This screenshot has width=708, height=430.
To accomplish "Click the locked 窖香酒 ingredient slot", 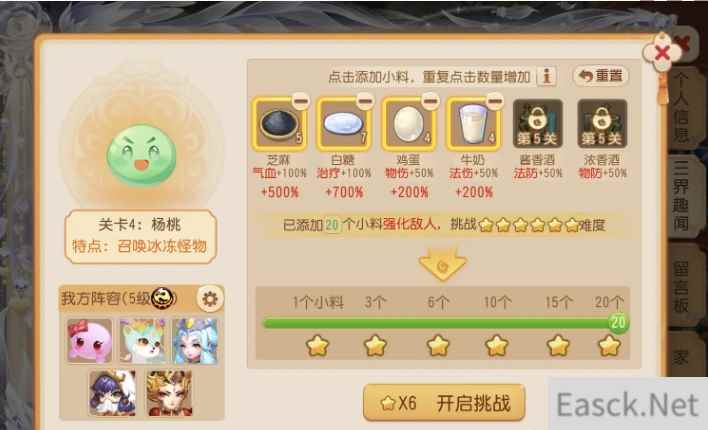I will [x=537, y=124].
